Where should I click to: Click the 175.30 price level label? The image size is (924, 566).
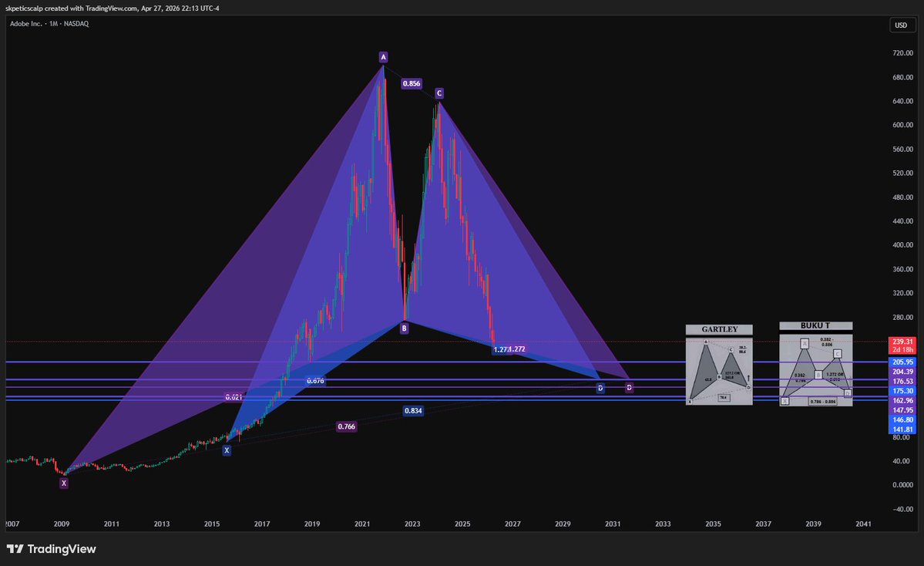pos(902,391)
